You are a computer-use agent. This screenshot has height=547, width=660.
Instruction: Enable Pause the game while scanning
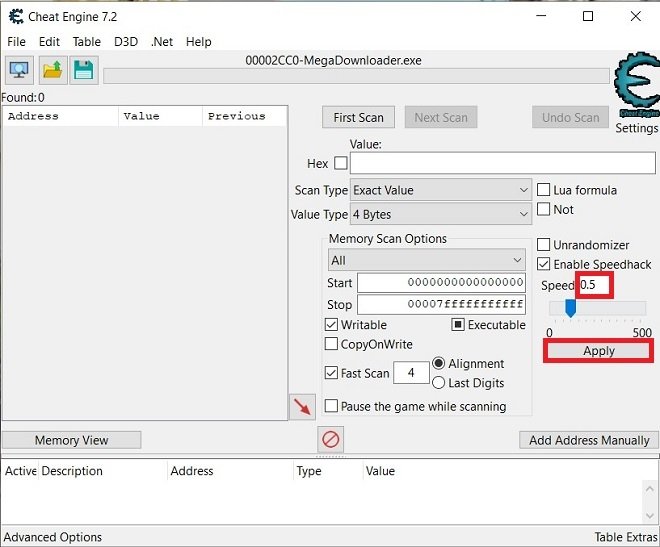(x=331, y=406)
